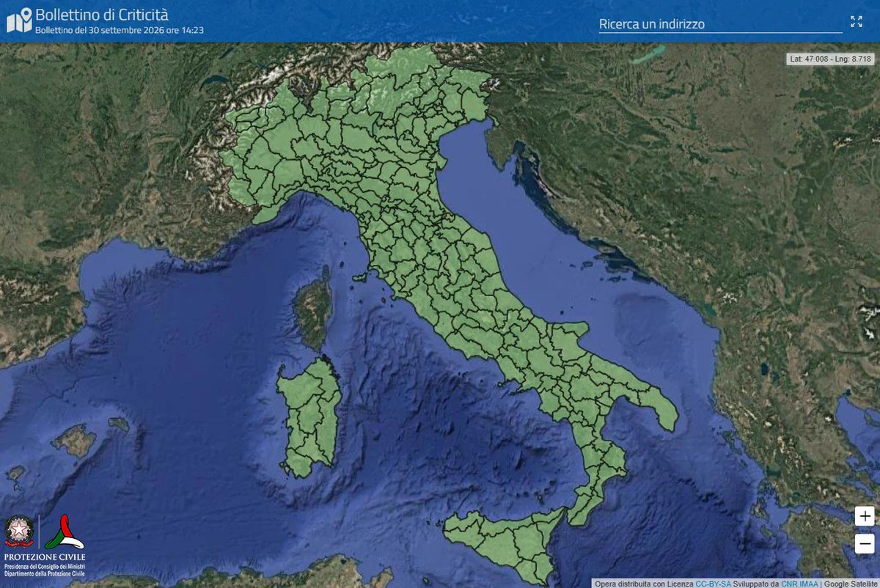Zoom out with the minus button
Screen dimensions: 880x588
pos(865,543)
